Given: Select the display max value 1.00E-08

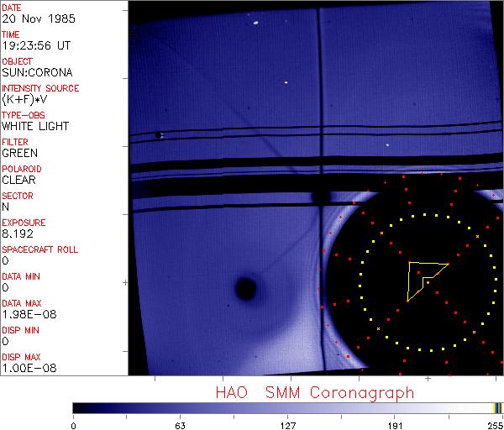Looking at the screenshot, I should tap(25, 368).
